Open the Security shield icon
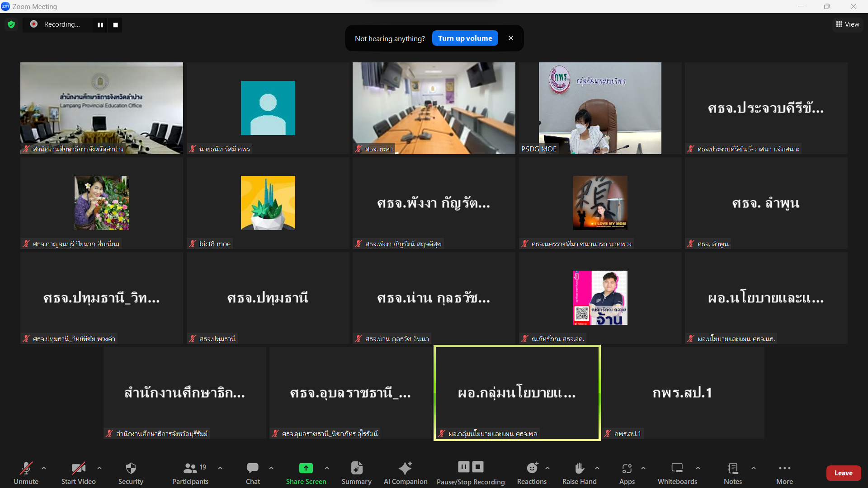 click(131, 468)
